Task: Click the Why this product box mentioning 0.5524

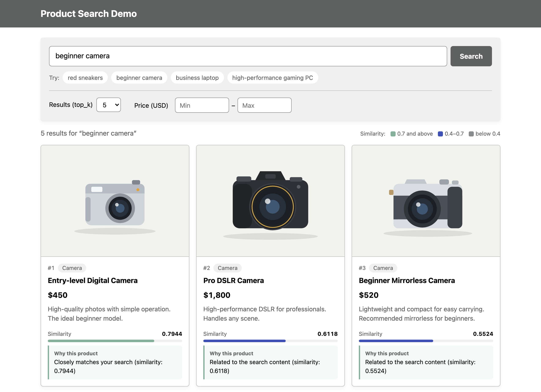Action: [426, 362]
